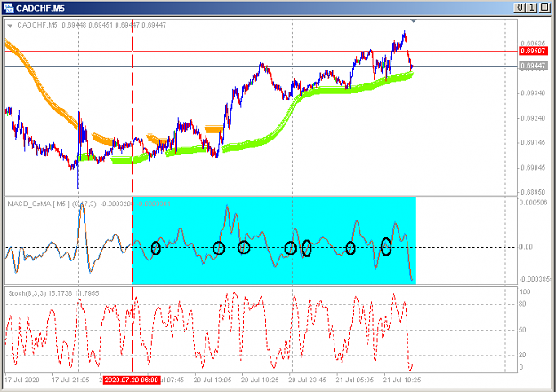Screen dimensions: 556x392
Task: Click the 20 level on Stochastic scale
Action: pyautogui.click(x=522, y=356)
